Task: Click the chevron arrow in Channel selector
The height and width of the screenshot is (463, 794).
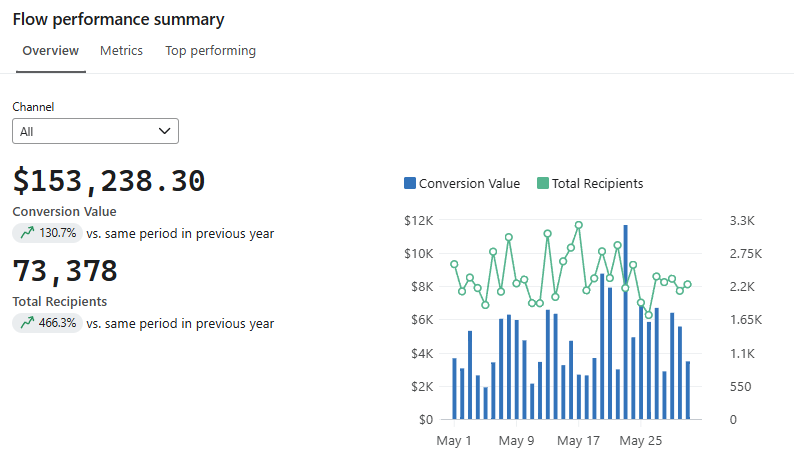Action: [165, 131]
